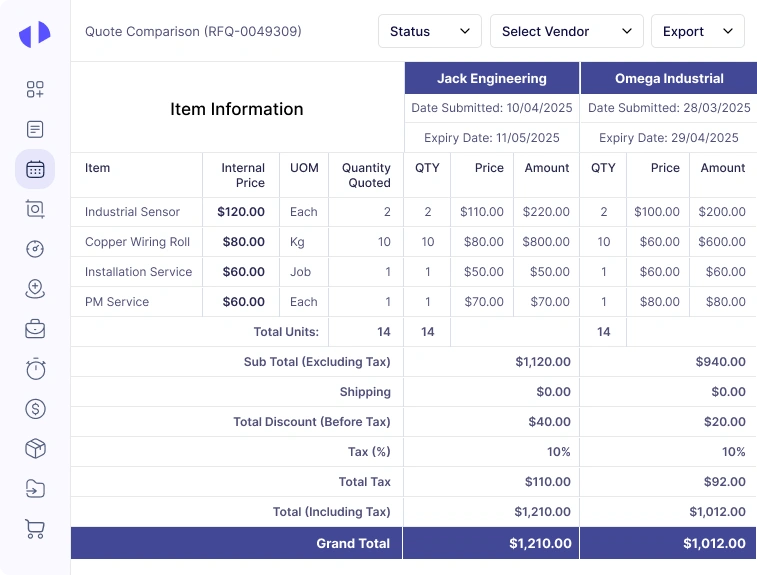Open the document list sidebar icon
757x575 pixels.
tap(35, 129)
